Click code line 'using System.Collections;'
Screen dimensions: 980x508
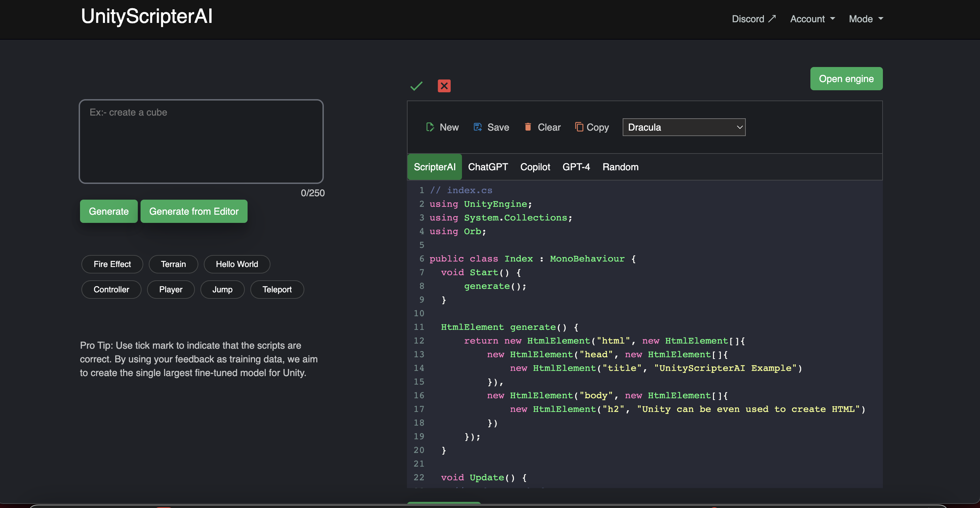click(x=501, y=217)
